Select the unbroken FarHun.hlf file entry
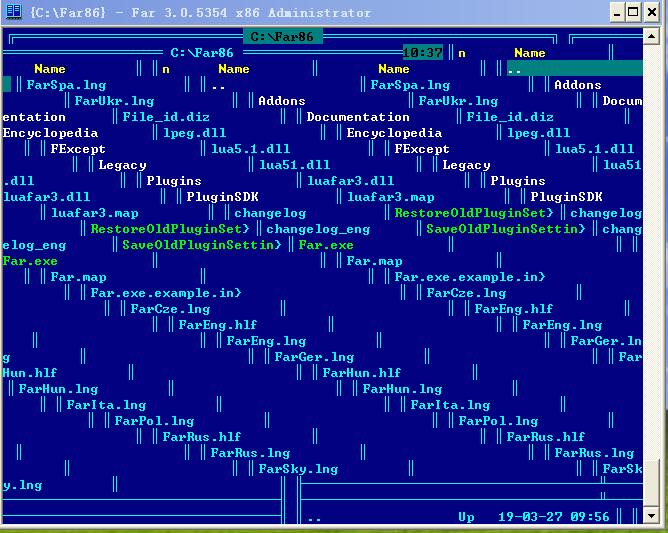The width and height of the screenshot is (668, 533). [x=362, y=373]
